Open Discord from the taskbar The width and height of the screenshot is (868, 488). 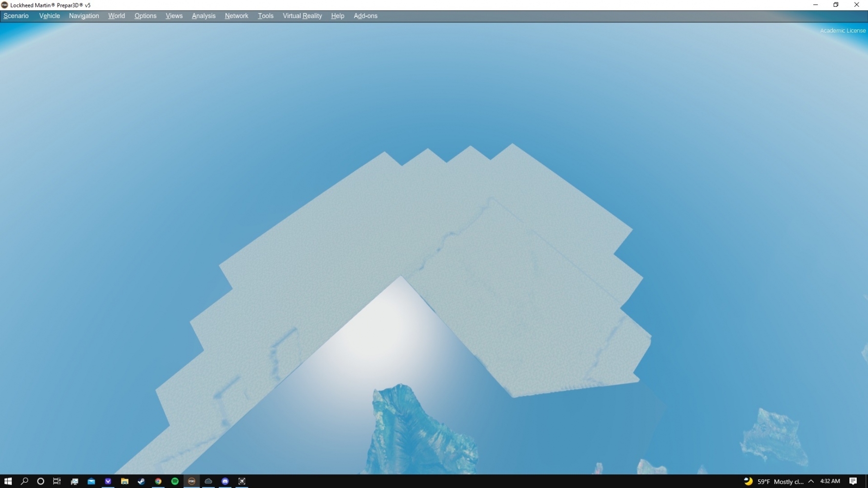[225, 481]
